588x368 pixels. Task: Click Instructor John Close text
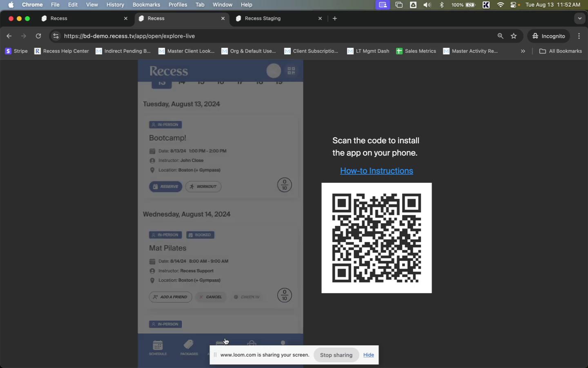tap(181, 160)
